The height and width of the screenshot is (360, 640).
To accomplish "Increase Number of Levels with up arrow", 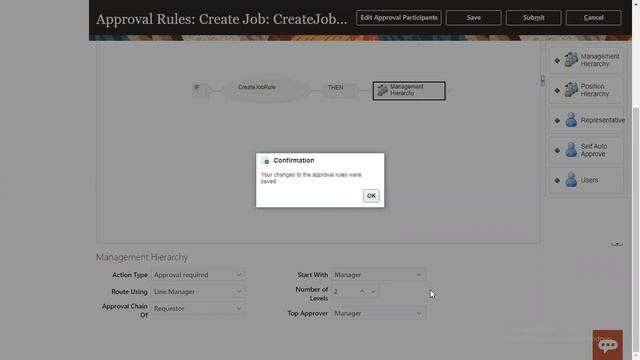I will click(362, 291).
